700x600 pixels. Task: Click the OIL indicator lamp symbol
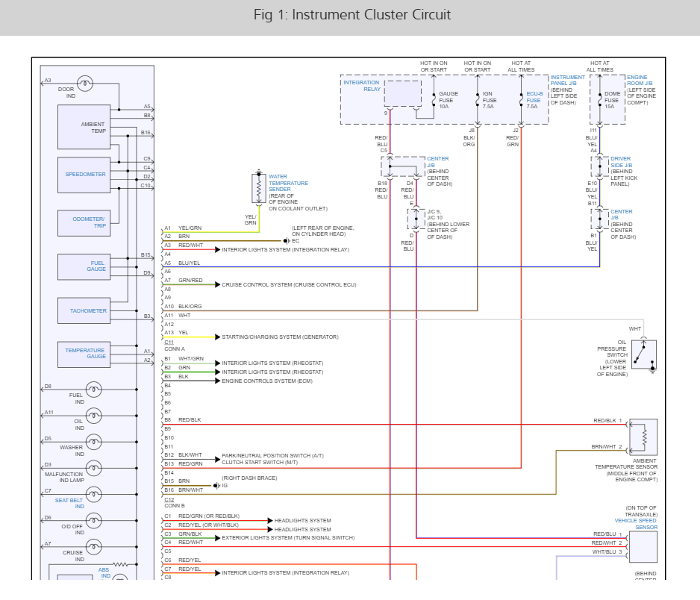[94, 415]
